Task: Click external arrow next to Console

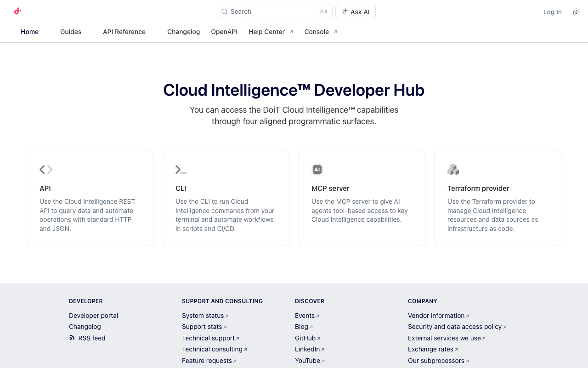Action: (x=335, y=32)
